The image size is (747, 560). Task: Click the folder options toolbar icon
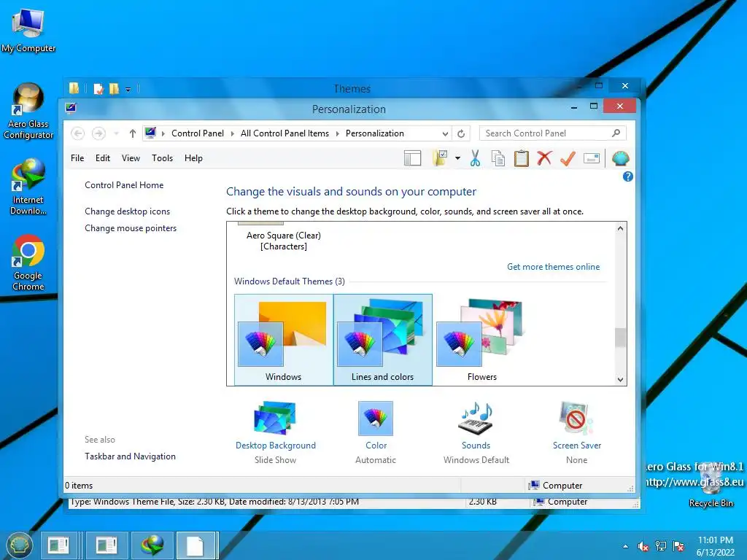[x=440, y=158]
